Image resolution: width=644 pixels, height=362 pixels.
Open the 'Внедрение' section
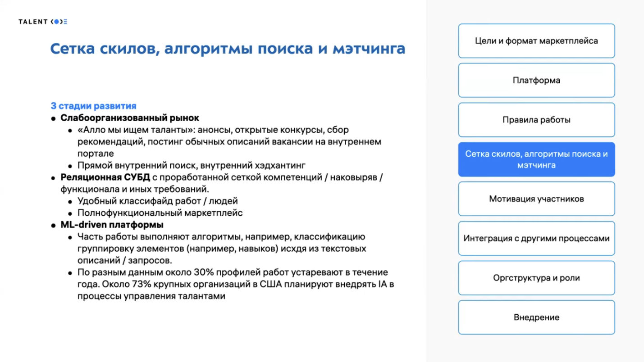pos(536,317)
